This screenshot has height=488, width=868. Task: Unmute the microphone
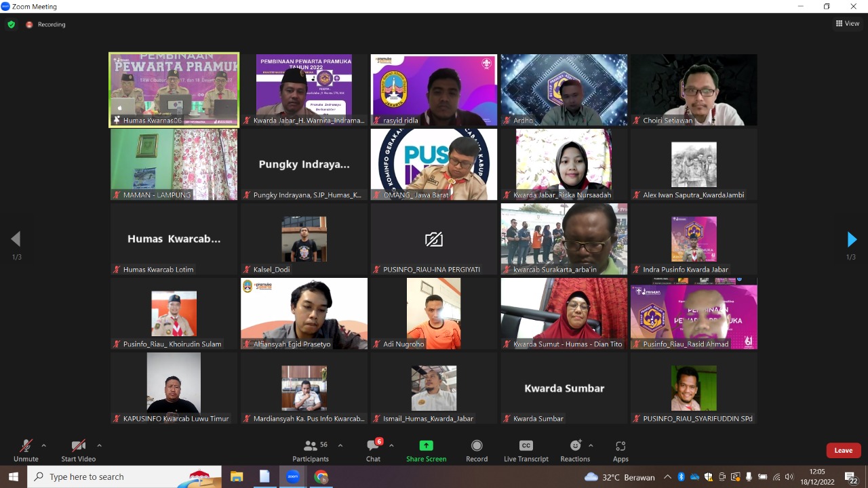(x=26, y=450)
